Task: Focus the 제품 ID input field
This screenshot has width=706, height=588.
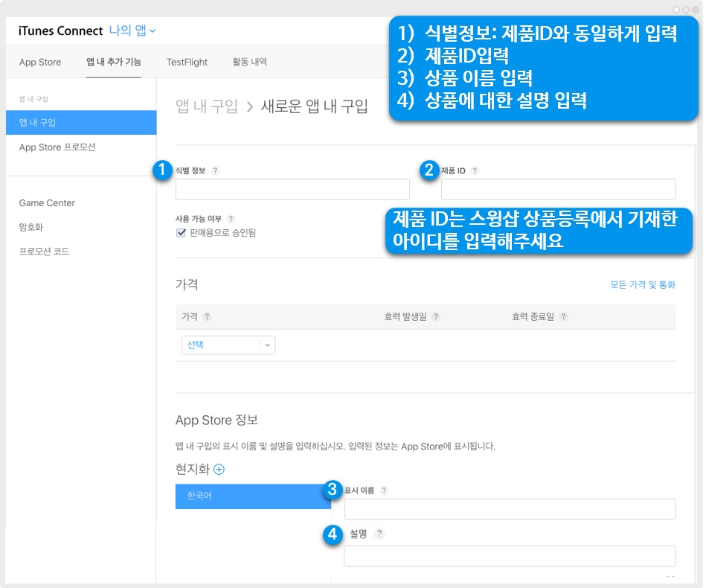Action: tap(558, 189)
